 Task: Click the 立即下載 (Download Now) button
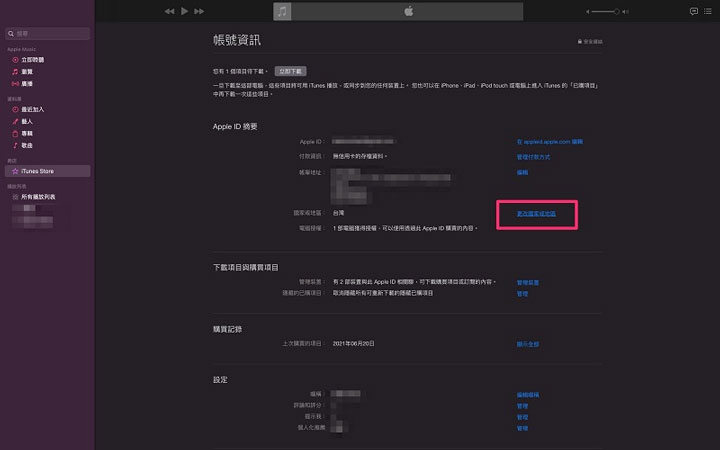pos(291,71)
